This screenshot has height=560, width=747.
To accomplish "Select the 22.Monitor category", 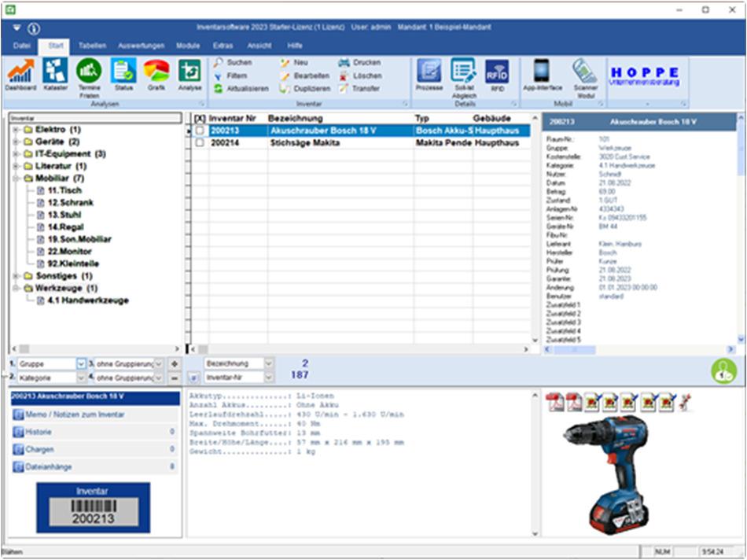I will [x=69, y=251].
